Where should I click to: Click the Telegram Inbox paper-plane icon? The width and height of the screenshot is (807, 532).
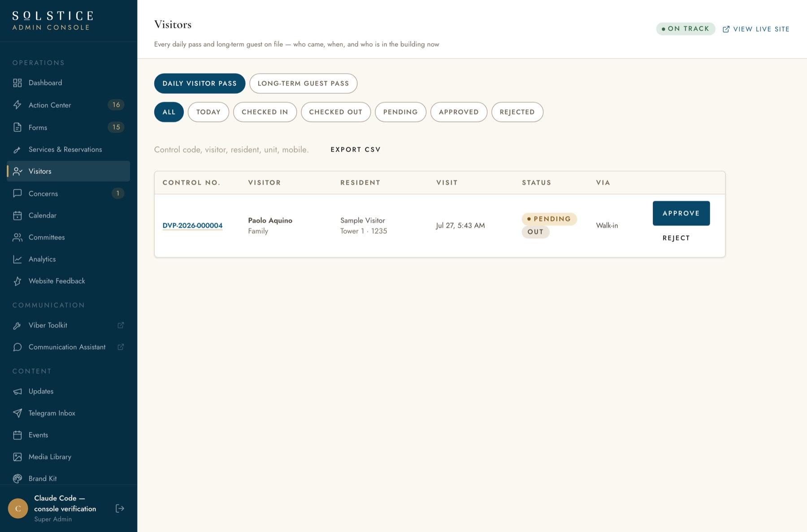pyautogui.click(x=17, y=413)
